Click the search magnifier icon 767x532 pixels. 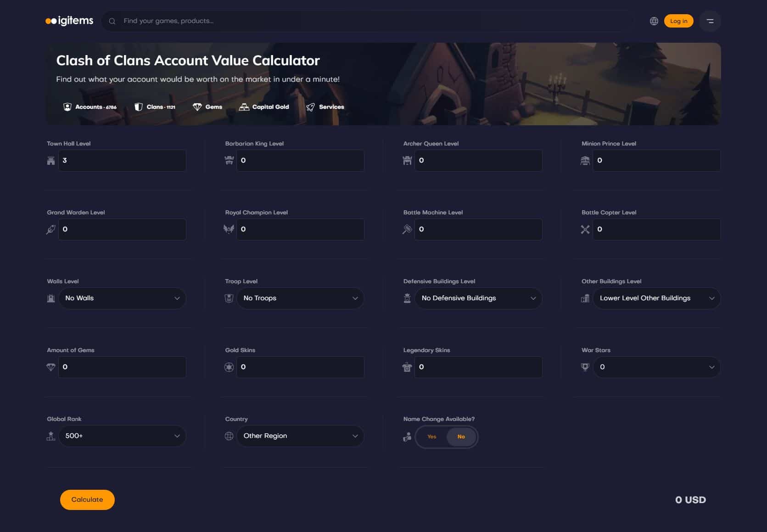112,21
